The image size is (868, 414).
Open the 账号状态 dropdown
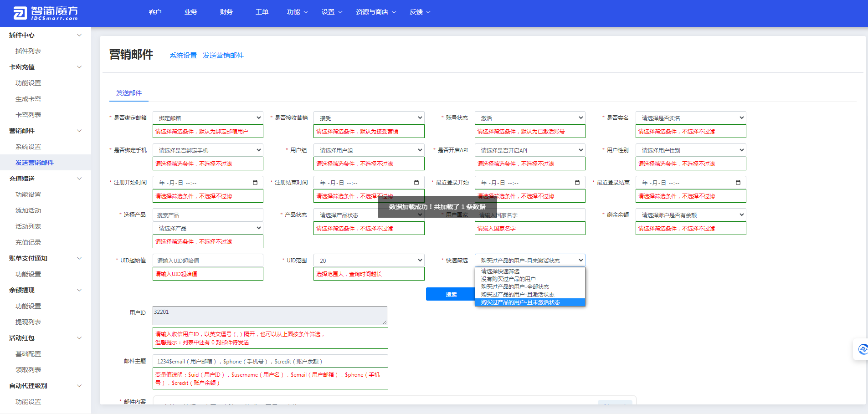point(530,118)
